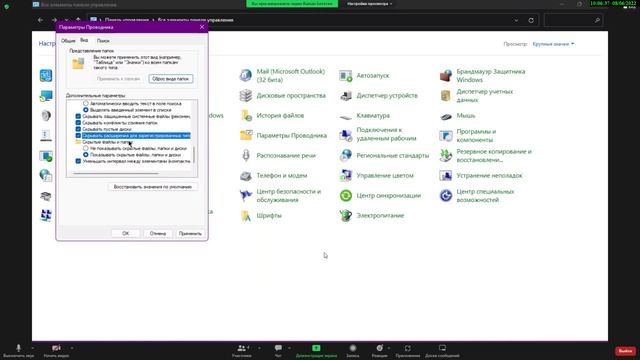Open Мышь item
This screenshot has width=640, height=360.
pyautogui.click(x=458, y=116)
